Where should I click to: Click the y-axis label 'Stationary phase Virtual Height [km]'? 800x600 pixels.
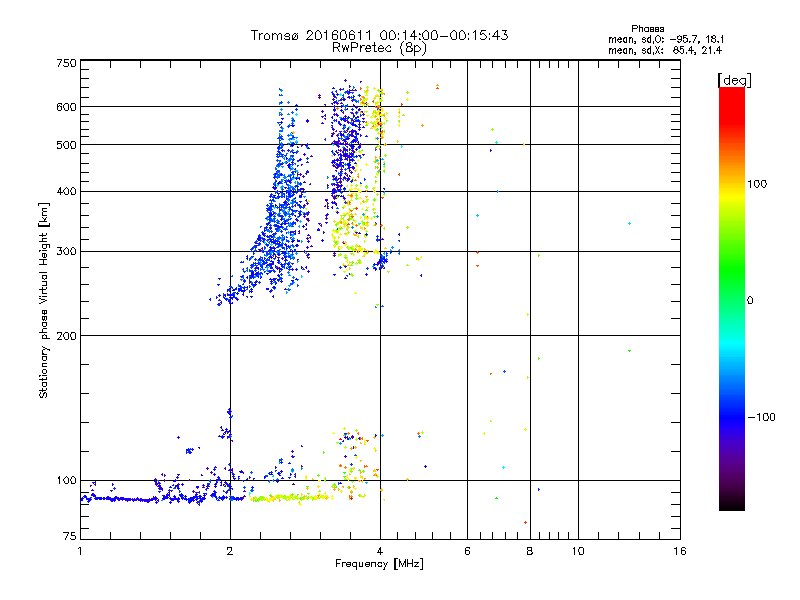44,300
